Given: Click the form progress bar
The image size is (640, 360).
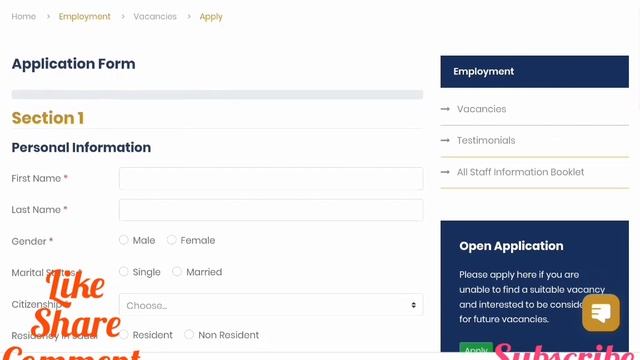Looking at the screenshot, I should coord(217,95).
